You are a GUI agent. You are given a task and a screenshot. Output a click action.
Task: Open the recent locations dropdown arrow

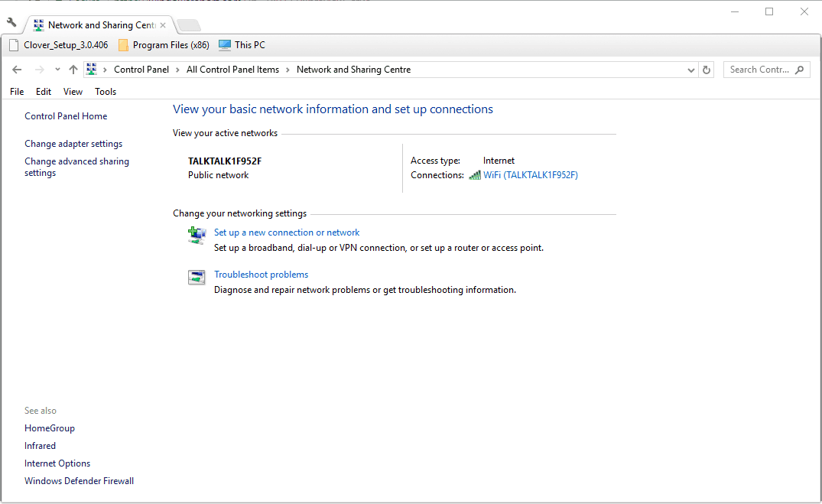[x=57, y=70]
